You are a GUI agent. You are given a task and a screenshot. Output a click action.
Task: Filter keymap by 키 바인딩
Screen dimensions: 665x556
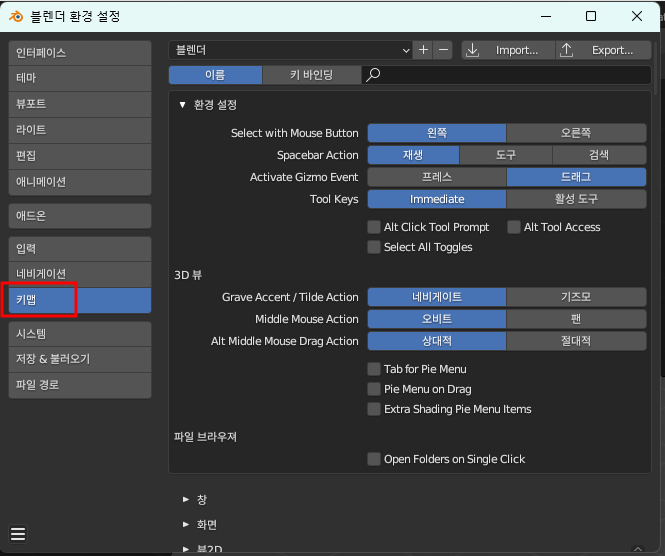312,75
